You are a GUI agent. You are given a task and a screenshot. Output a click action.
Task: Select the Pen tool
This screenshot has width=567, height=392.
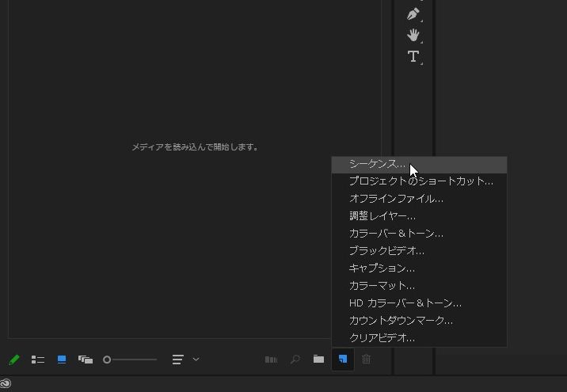pyautogui.click(x=413, y=13)
